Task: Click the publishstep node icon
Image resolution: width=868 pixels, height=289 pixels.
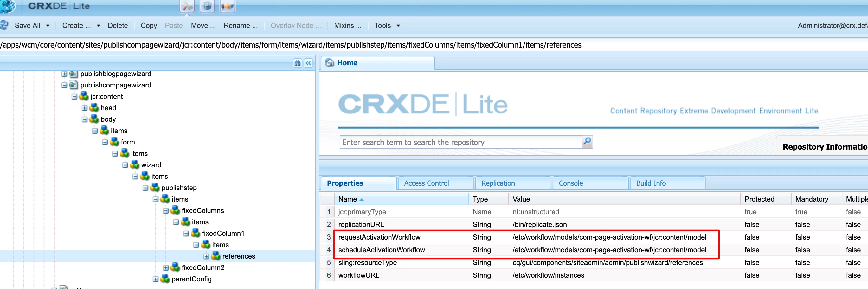Action: (155, 188)
